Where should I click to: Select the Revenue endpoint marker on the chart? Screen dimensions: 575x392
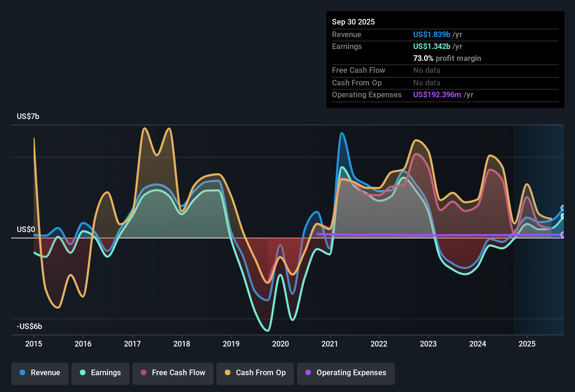(563, 208)
